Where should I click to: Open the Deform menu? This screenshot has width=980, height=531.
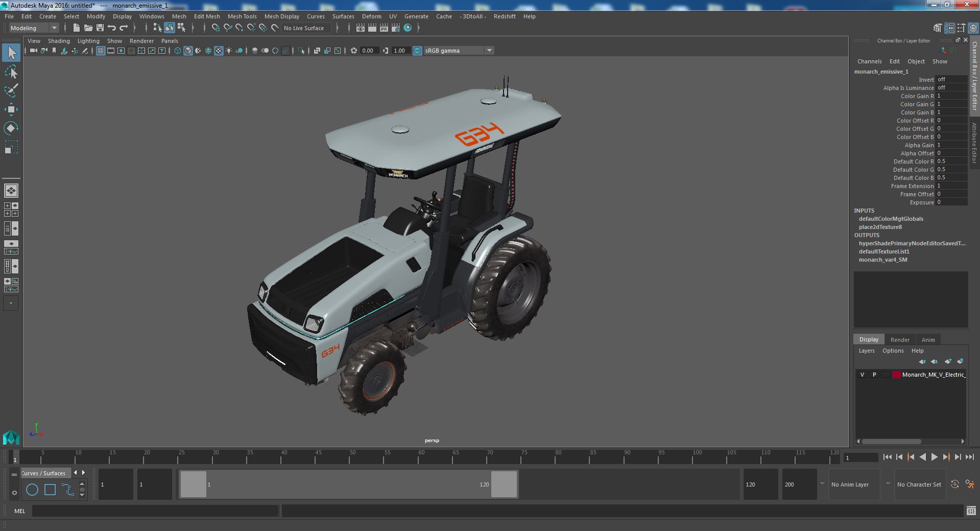pyautogui.click(x=372, y=16)
